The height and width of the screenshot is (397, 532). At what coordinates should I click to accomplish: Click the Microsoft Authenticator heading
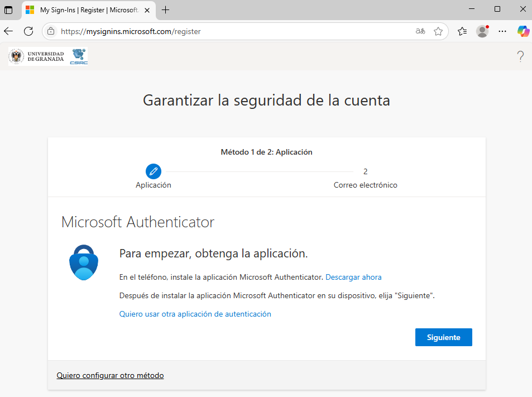[138, 222]
